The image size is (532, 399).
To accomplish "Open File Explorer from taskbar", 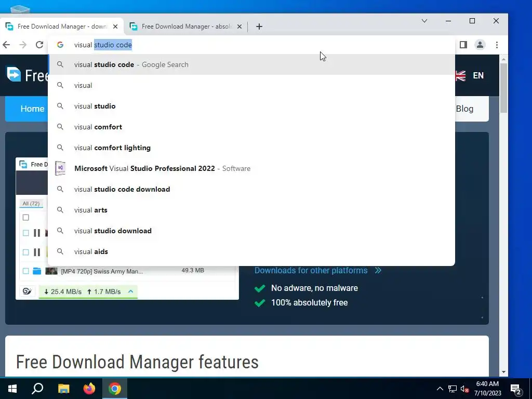I will coord(63,389).
